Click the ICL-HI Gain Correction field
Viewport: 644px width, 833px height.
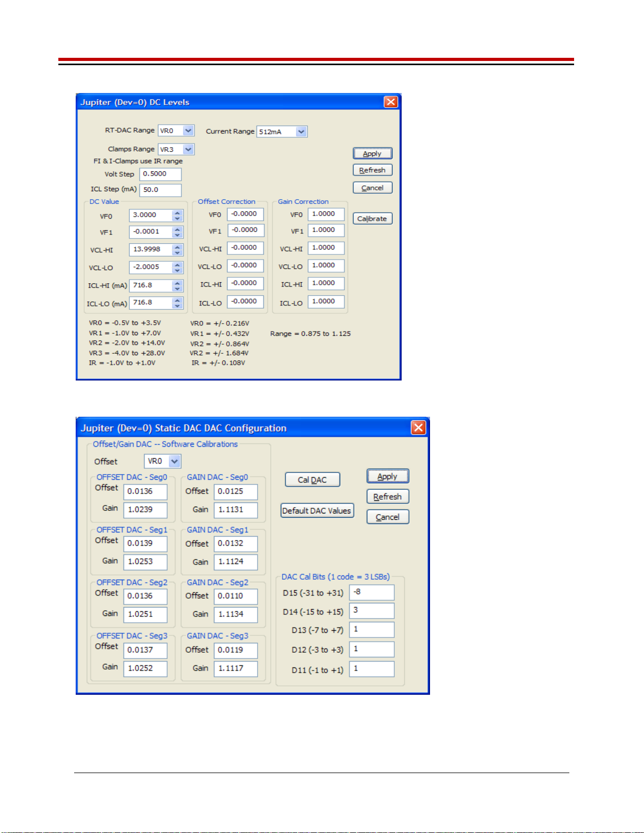[326, 283]
